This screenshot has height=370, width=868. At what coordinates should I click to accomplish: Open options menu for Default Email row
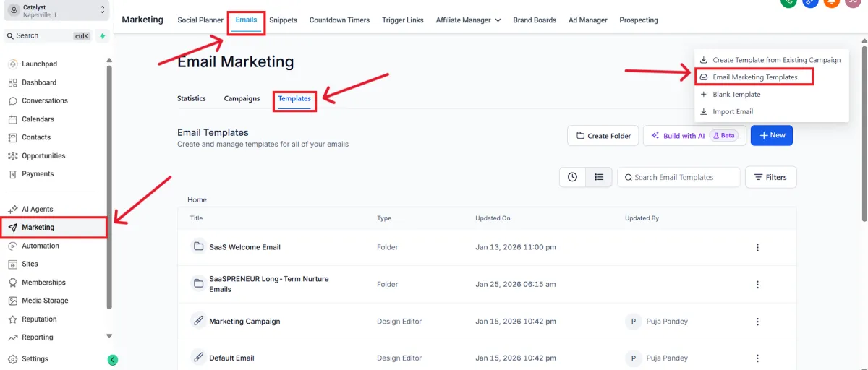coord(757,358)
